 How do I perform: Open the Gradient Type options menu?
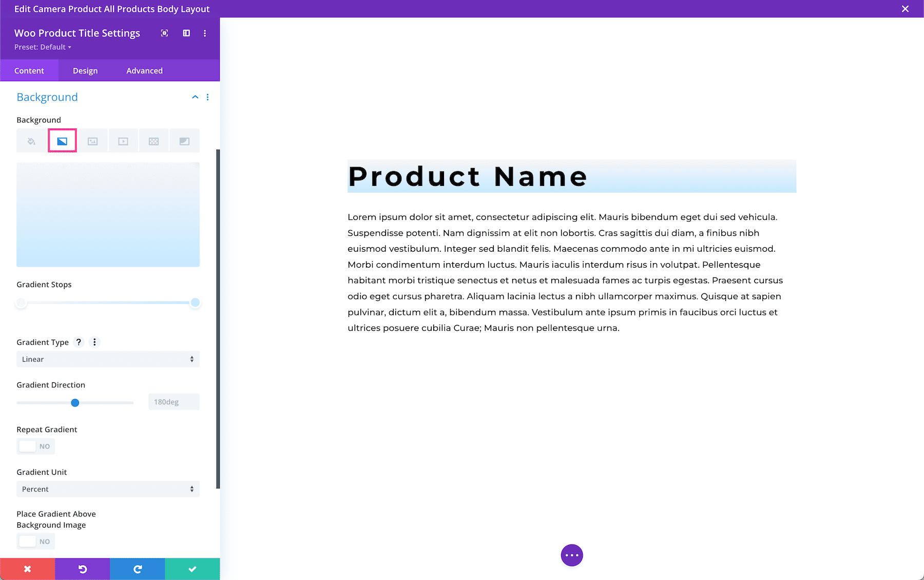pyautogui.click(x=94, y=342)
